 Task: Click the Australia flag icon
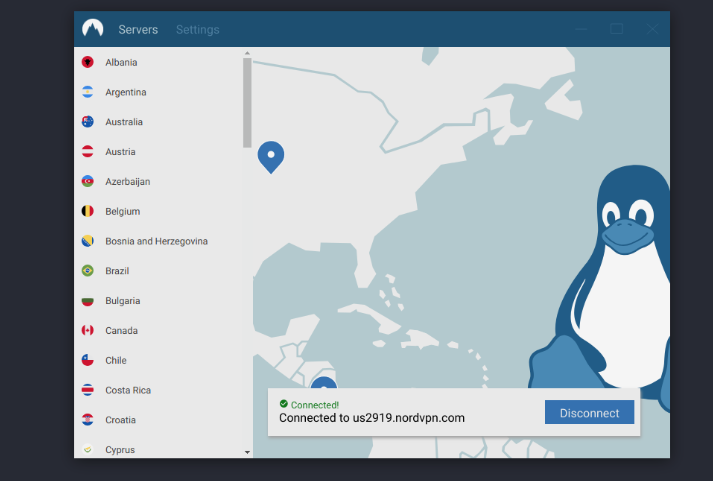[x=88, y=121]
